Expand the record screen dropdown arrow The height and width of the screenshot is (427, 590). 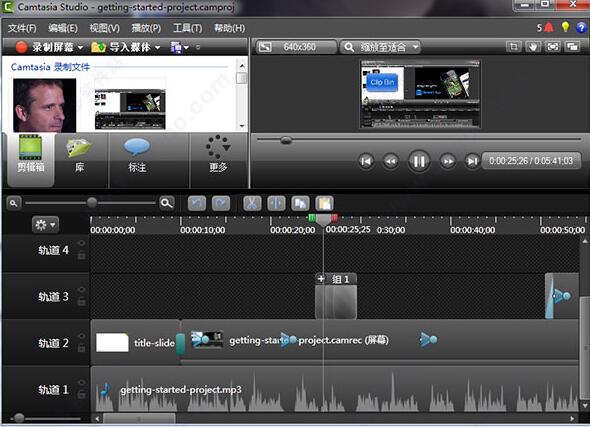click(80, 47)
